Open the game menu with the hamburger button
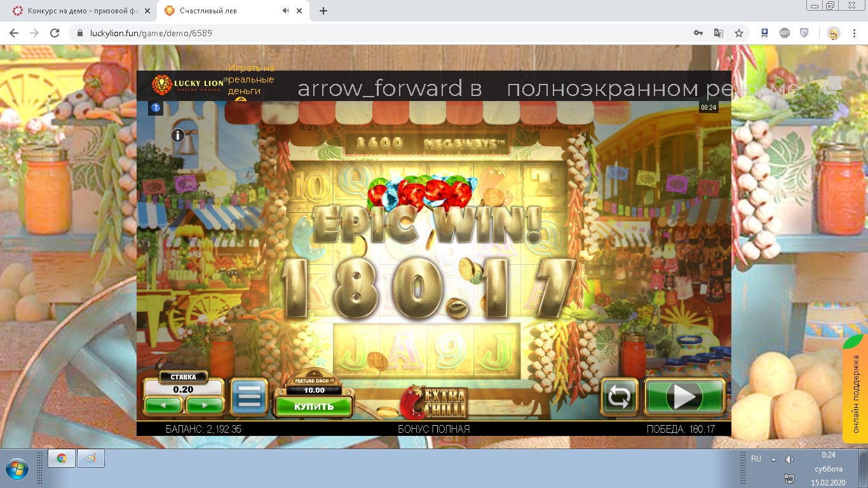 [249, 396]
